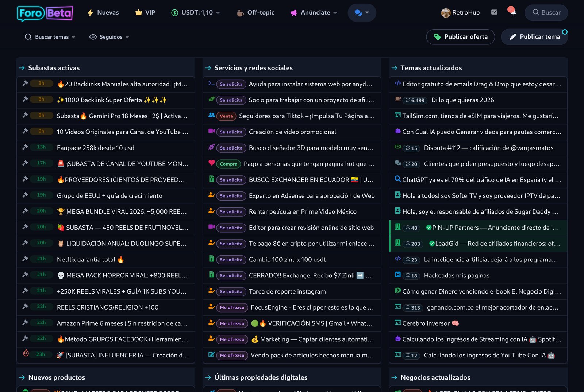Click the crown VIP icon
This screenshot has height=392, width=584.
point(138,12)
